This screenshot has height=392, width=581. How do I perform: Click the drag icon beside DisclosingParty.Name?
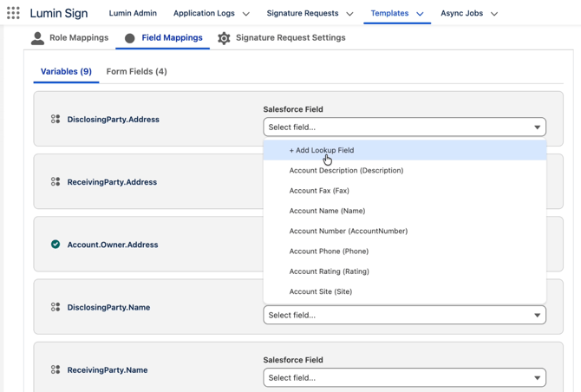[x=55, y=307]
